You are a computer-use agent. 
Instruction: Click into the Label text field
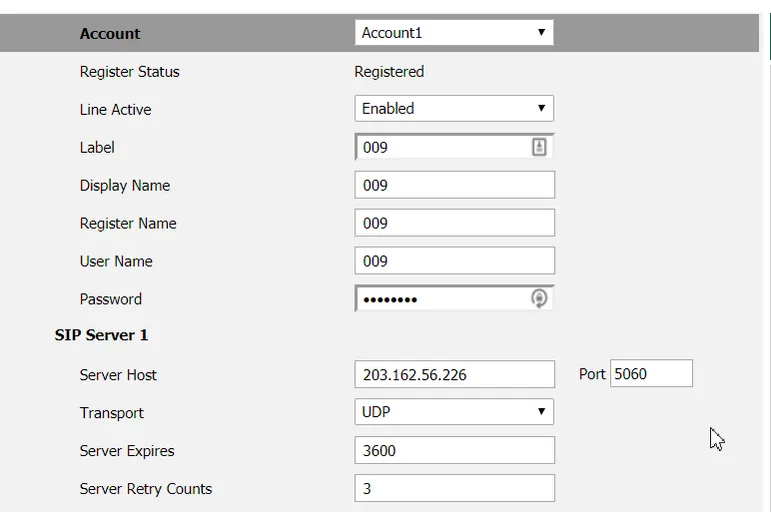440,147
